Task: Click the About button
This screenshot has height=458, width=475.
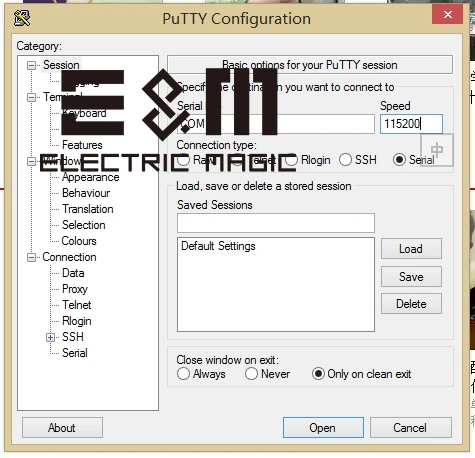Action: (62, 428)
